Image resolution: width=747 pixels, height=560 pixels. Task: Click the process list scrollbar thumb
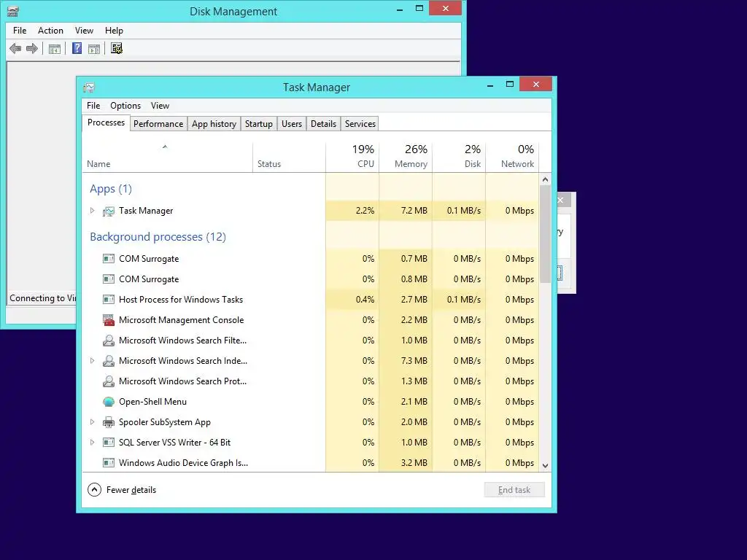pos(546,233)
